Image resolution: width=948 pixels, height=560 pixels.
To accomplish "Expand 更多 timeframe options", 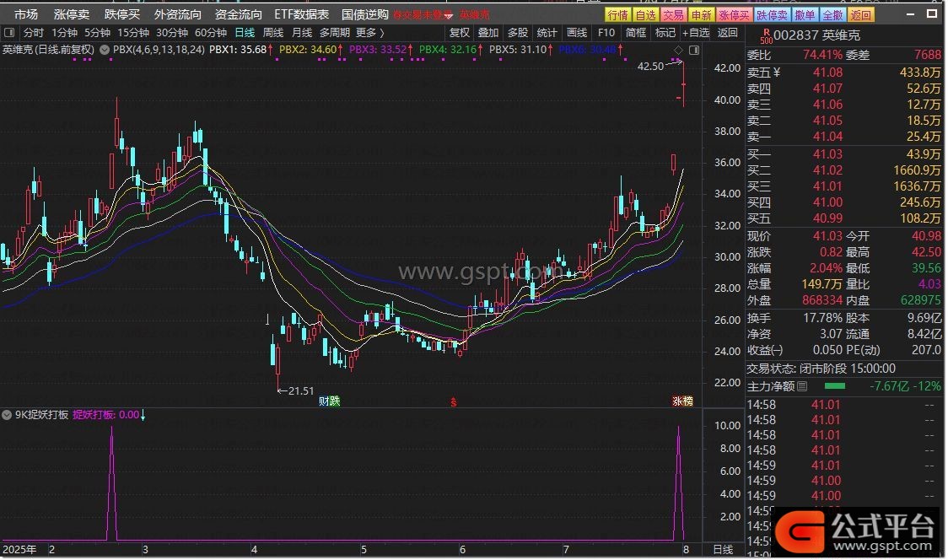I will click(370, 33).
